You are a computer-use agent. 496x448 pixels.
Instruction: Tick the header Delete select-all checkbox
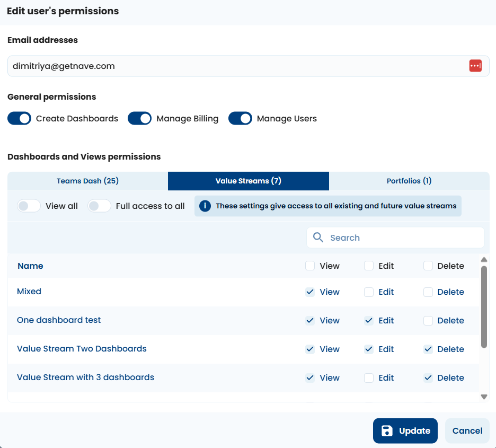(x=428, y=266)
